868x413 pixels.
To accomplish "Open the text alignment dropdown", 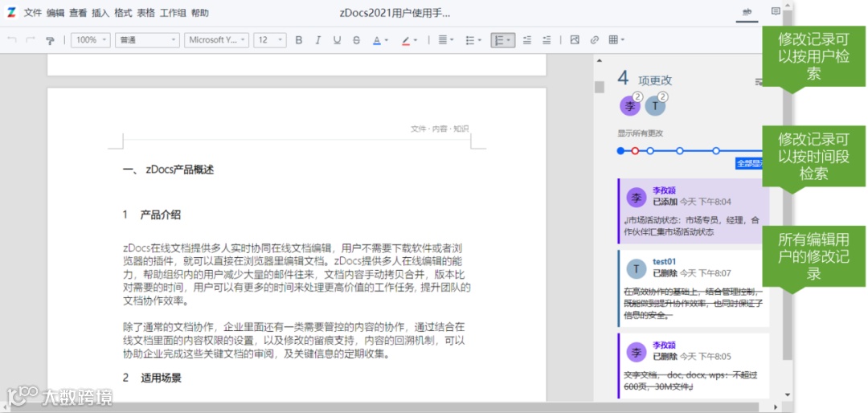I will click(445, 40).
